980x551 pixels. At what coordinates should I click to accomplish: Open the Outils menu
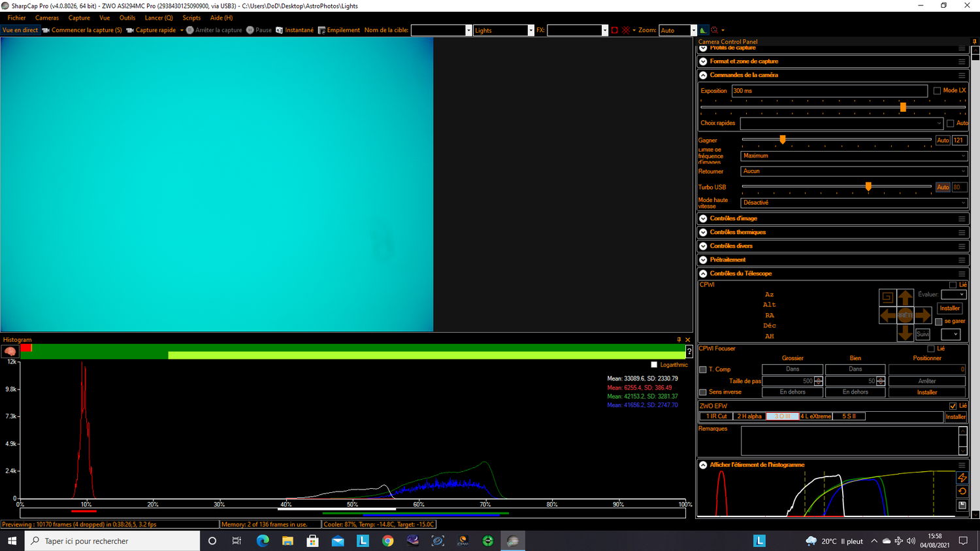point(127,18)
